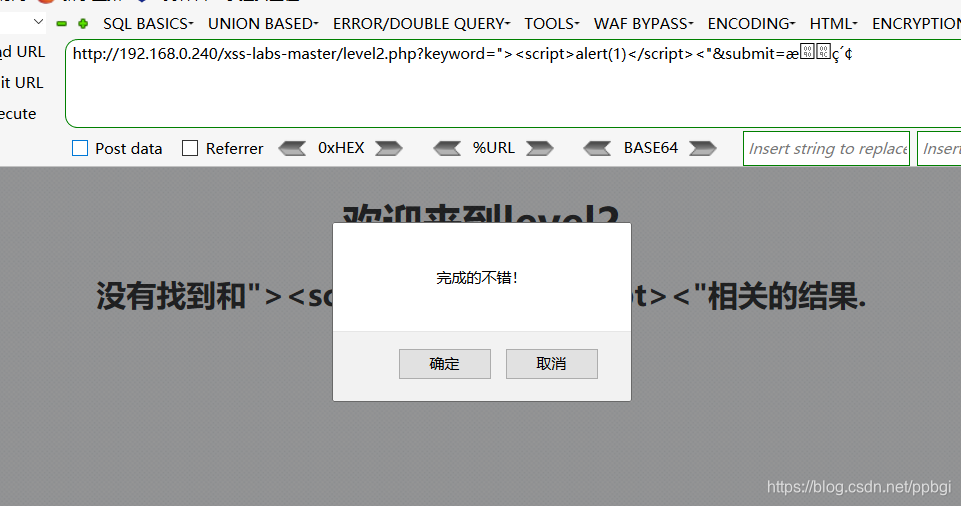Click the green minus icon in HackBar
961x506 pixels.
[x=61, y=24]
